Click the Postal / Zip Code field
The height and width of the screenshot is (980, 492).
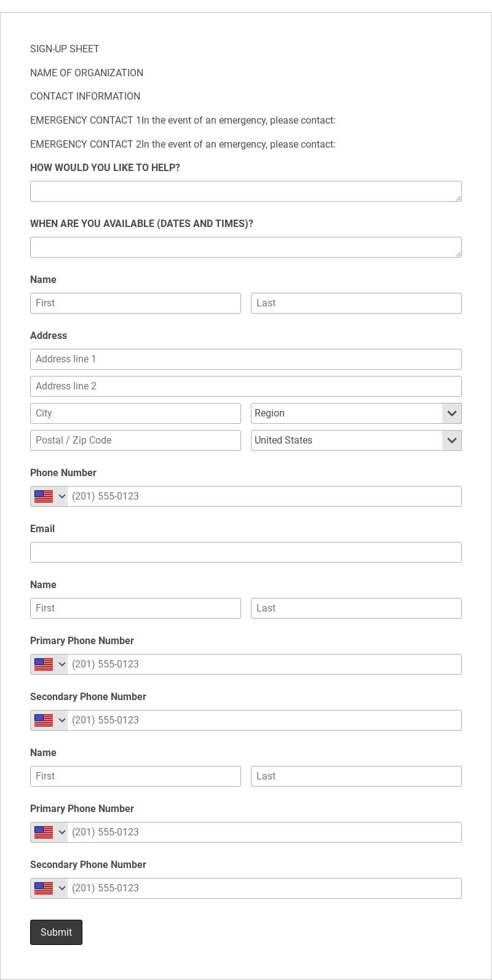tap(135, 440)
